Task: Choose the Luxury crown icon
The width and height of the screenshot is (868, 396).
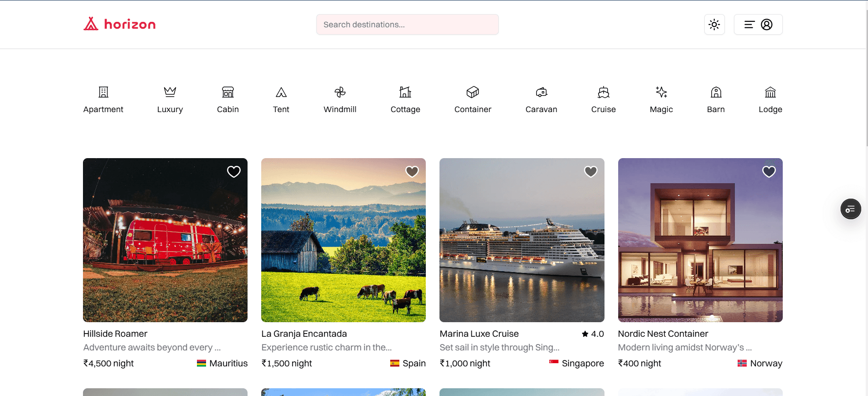Action: point(170,93)
